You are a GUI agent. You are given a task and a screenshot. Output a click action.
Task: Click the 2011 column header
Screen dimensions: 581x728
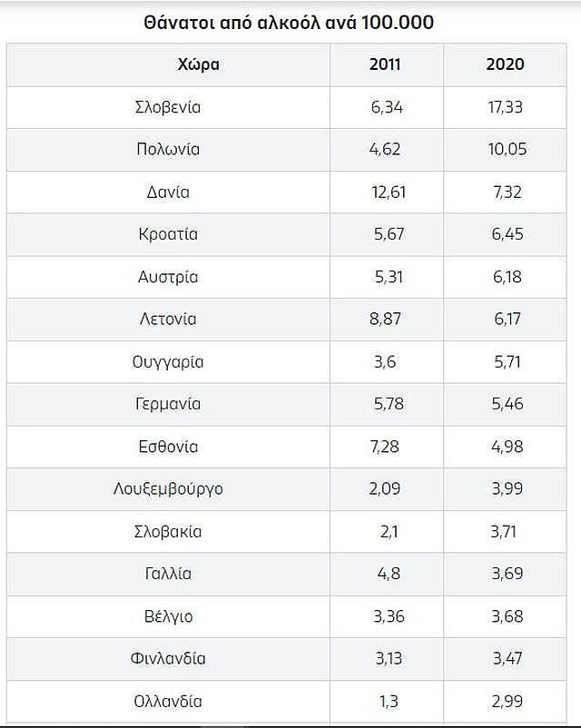385,64
